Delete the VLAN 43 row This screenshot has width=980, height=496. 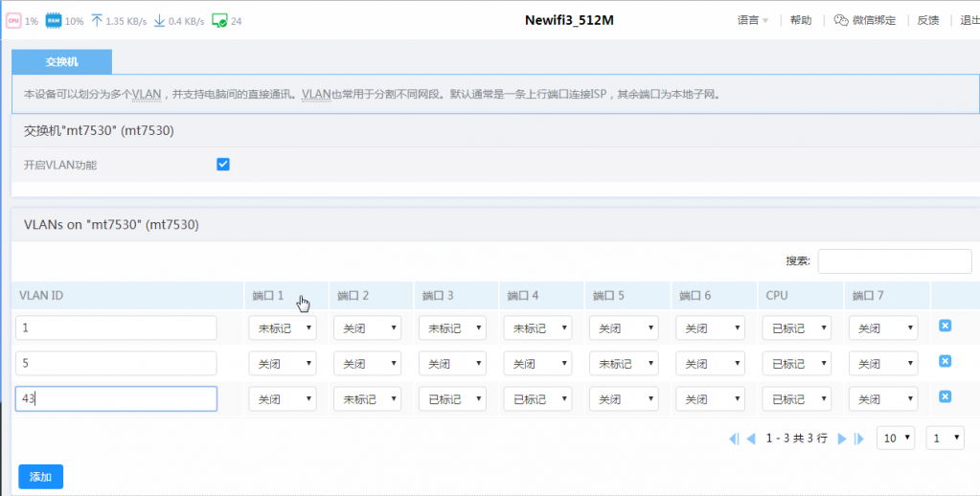(945, 396)
